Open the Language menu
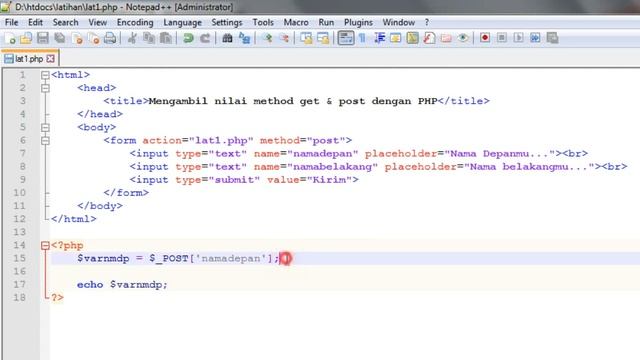The width and height of the screenshot is (640, 360). pos(182,22)
